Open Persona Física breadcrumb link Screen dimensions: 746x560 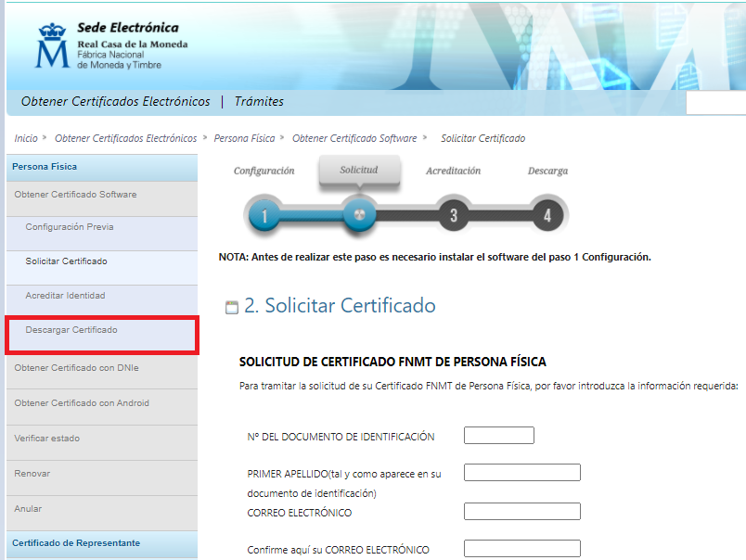245,138
